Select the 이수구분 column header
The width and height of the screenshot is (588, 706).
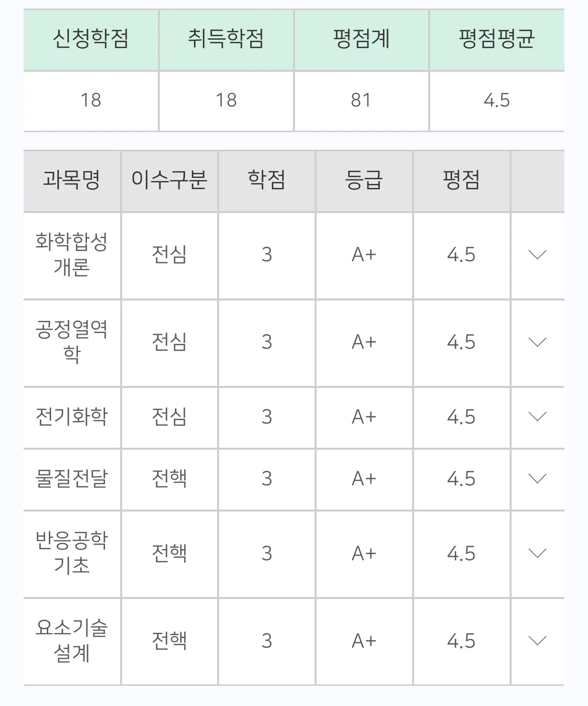(x=169, y=180)
